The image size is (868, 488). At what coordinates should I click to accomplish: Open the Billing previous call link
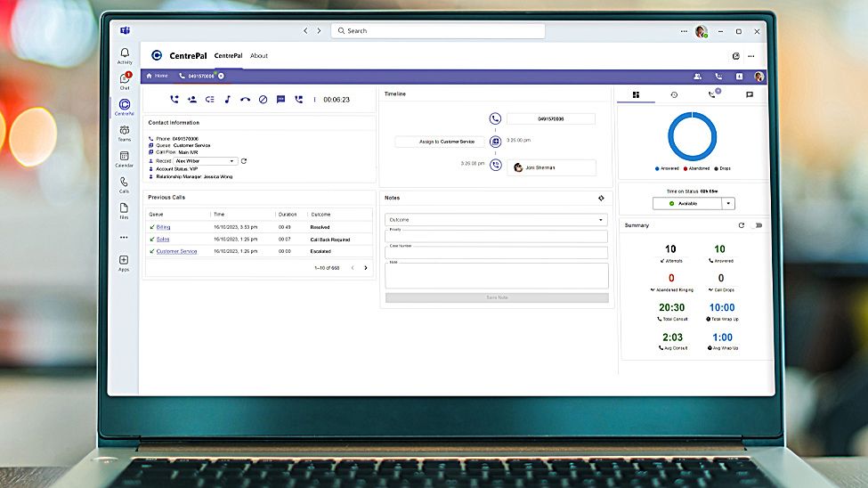[x=163, y=227]
